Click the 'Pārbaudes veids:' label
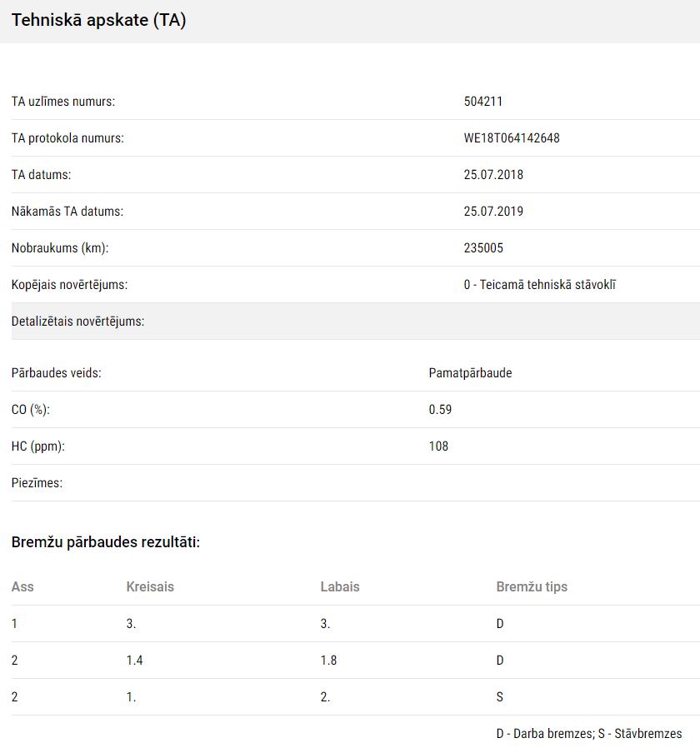The height and width of the screenshot is (748, 700). 57,373
